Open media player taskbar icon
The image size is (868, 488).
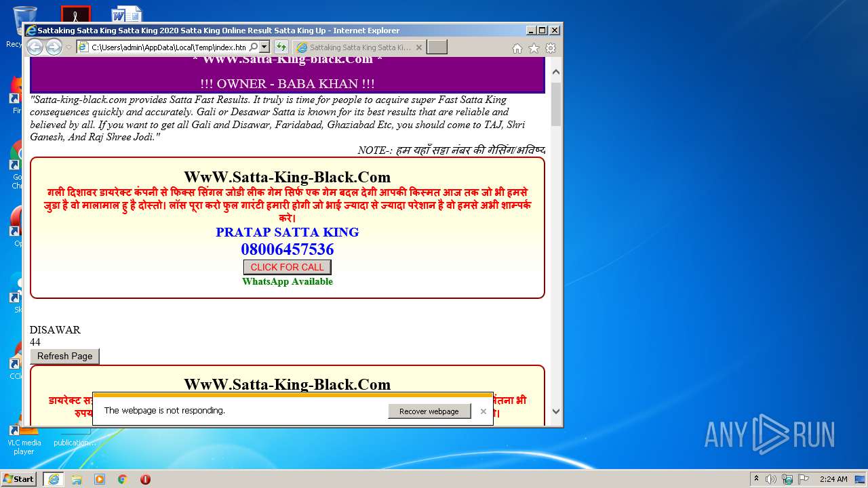(x=100, y=479)
